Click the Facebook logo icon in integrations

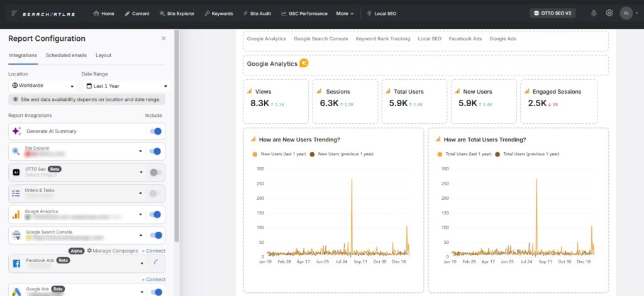(x=16, y=263)
